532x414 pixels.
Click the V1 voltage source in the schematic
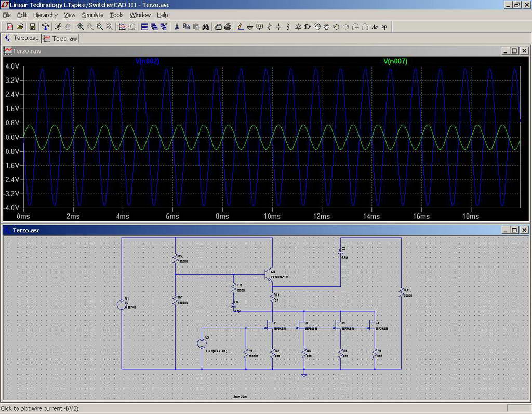(122, 304)
